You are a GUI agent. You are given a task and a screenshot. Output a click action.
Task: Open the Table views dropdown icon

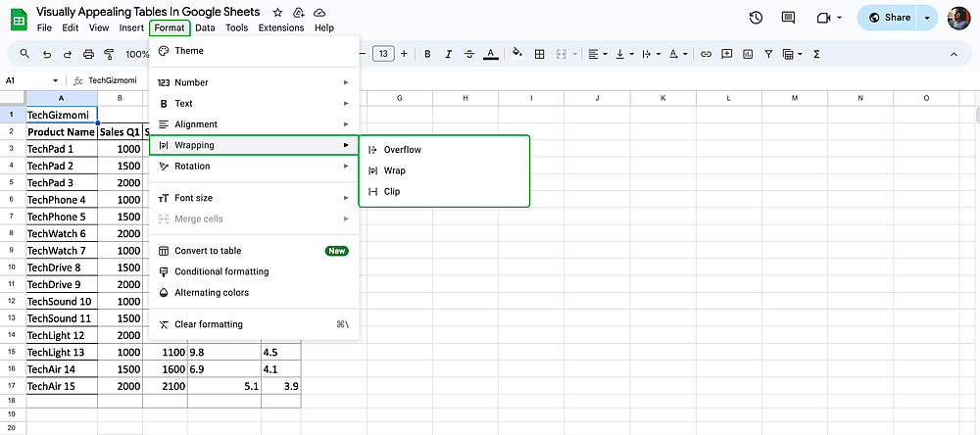pos(793,55)
